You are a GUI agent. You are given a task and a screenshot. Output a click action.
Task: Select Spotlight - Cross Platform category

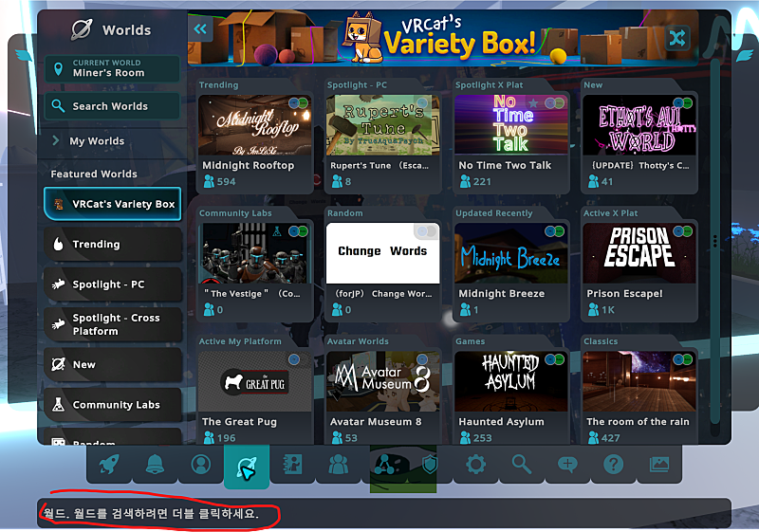[x=112, y=324]
